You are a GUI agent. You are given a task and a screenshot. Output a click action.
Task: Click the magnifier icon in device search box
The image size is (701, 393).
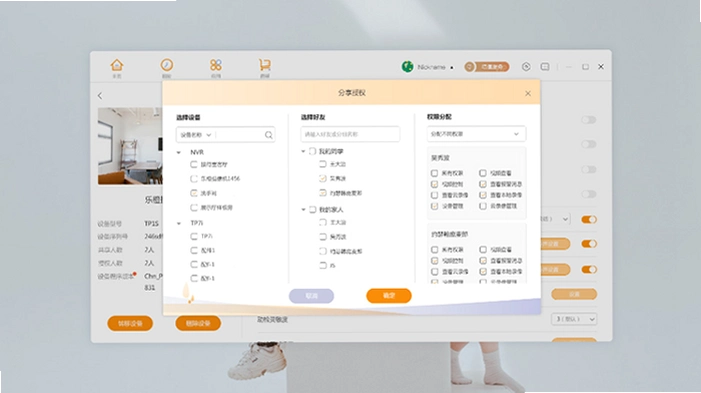[268, 135]
